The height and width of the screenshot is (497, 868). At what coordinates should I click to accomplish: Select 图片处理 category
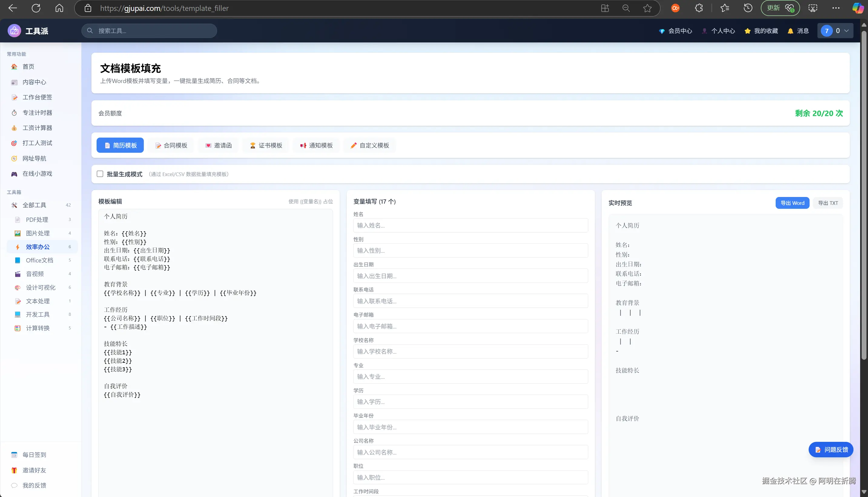[42, 233]
